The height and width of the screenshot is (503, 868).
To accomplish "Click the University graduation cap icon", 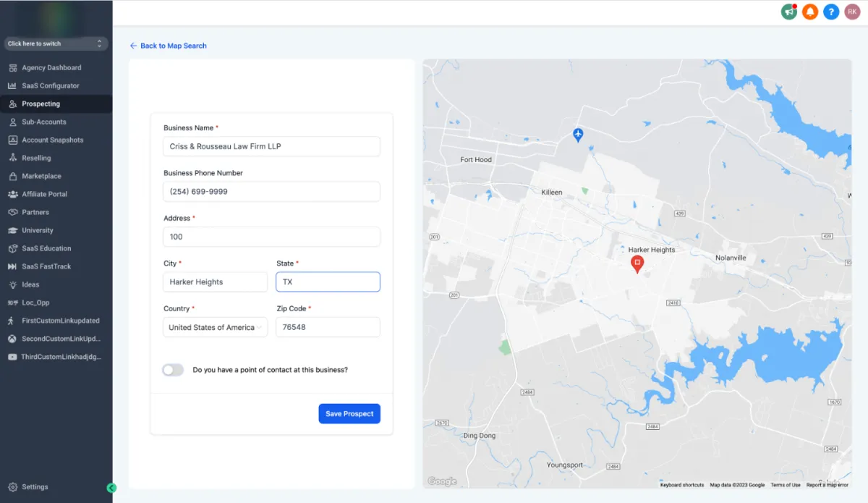I will coord(13,230).
